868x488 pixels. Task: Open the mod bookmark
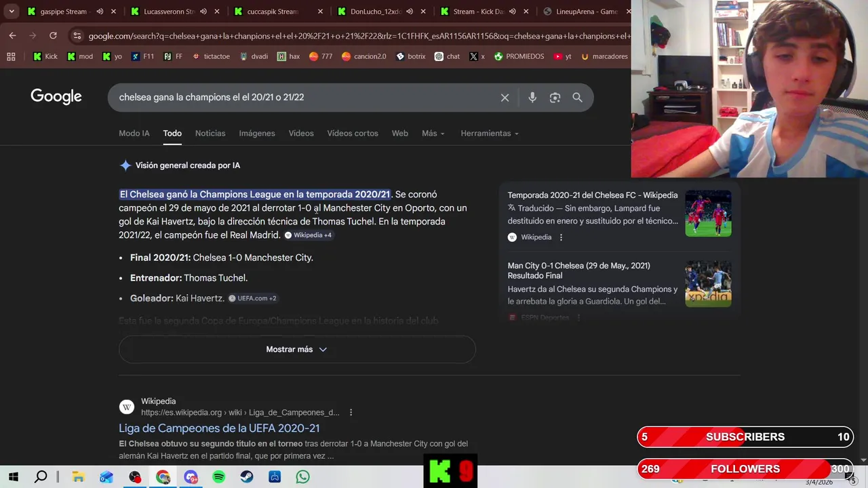pyautogui.click(x=80, y=56)
